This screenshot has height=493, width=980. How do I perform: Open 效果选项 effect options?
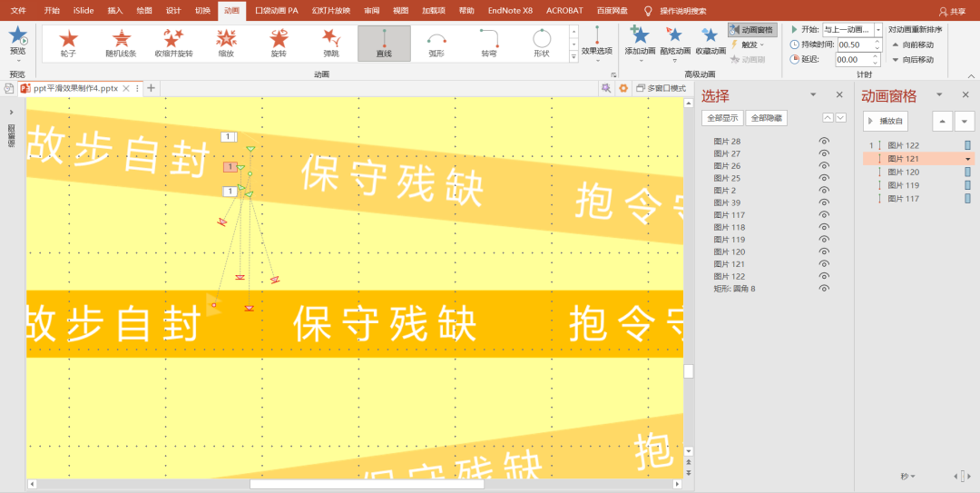pyautogui.click(x=597, y=43)
